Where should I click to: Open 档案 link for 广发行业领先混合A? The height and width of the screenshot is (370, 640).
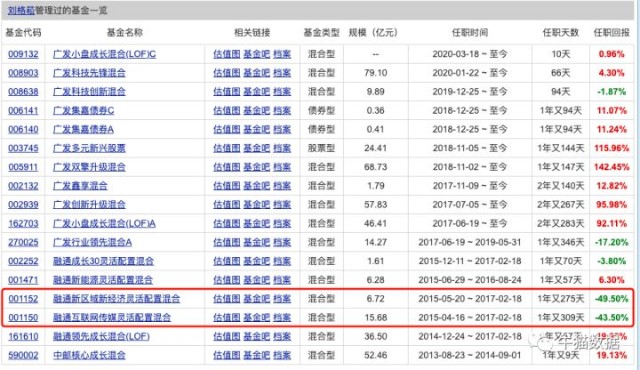coord(282,242)
